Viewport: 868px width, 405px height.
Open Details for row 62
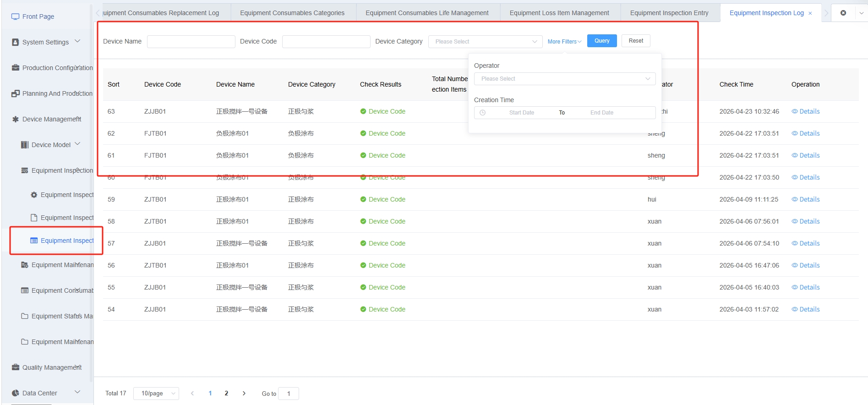[806, 133]
